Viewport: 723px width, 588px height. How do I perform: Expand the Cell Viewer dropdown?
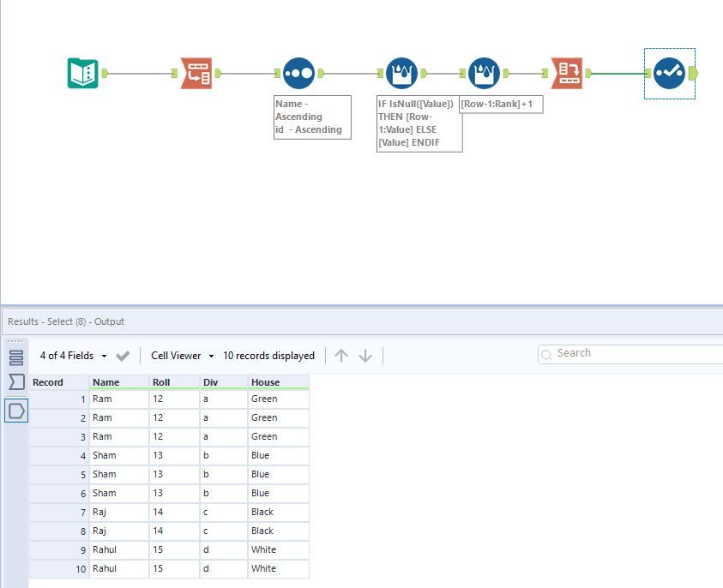[182, 356]
